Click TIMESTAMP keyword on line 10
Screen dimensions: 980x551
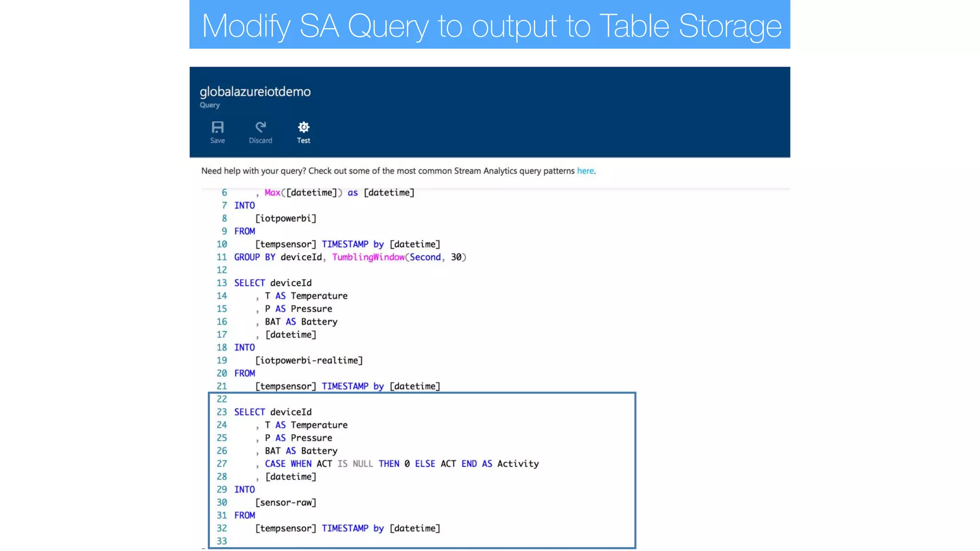345,244
